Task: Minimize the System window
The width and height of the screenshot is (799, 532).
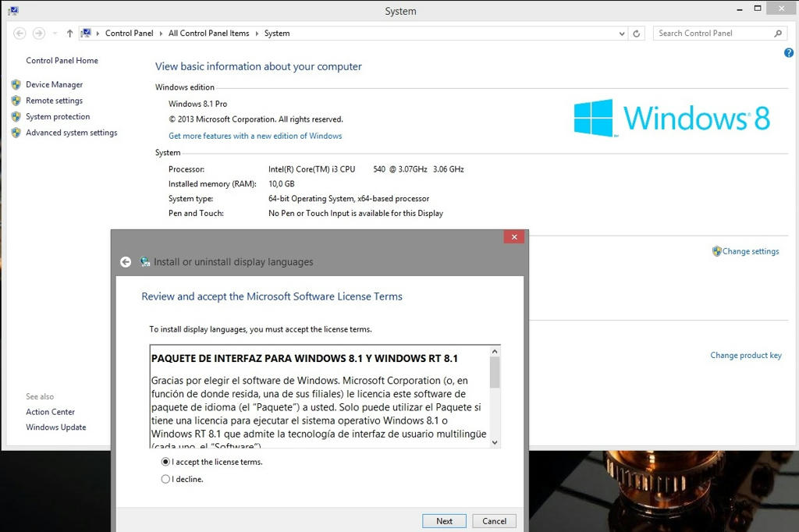Action: pos(740,9)
